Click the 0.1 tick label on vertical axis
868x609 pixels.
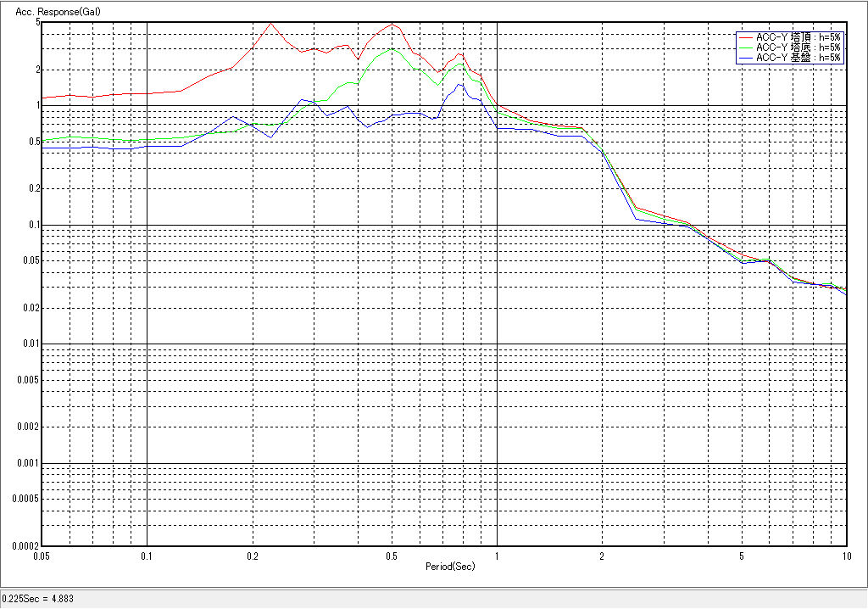[32, 226]
